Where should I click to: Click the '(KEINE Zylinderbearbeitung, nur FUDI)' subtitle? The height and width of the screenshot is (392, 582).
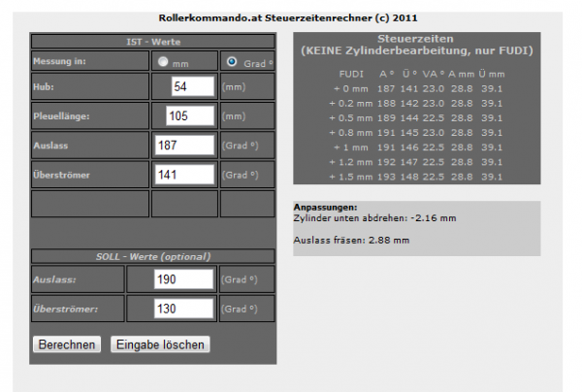coord(417,50)
